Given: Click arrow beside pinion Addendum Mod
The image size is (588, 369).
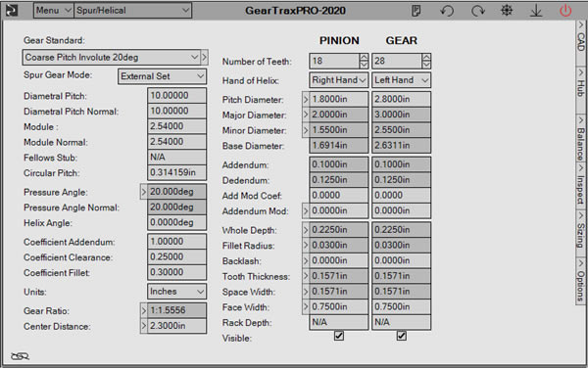Looking at the screenshot, I should [x=306, y=210].
